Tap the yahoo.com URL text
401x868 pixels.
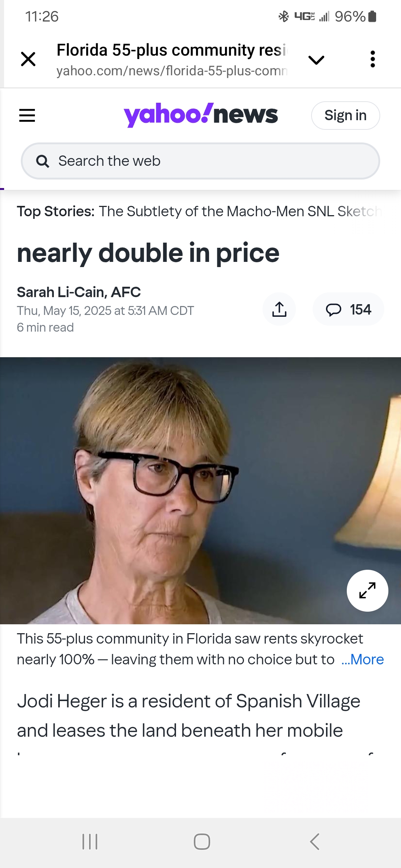172,70
